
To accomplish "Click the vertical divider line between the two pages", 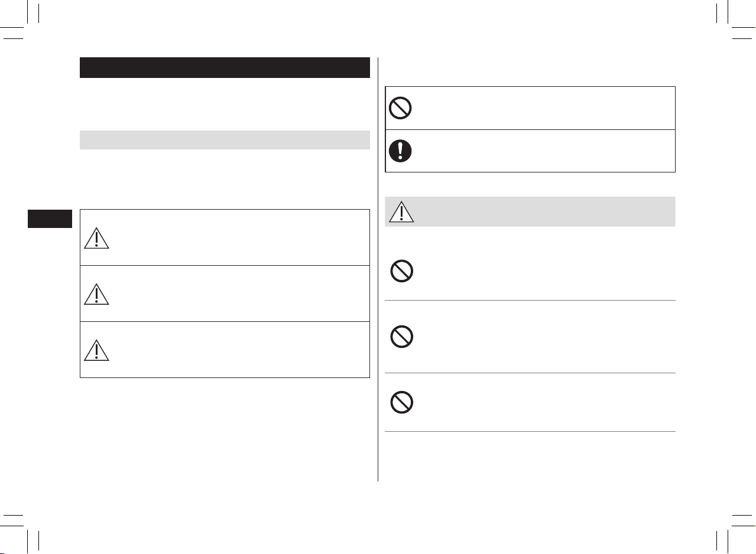I will [378, 269].
